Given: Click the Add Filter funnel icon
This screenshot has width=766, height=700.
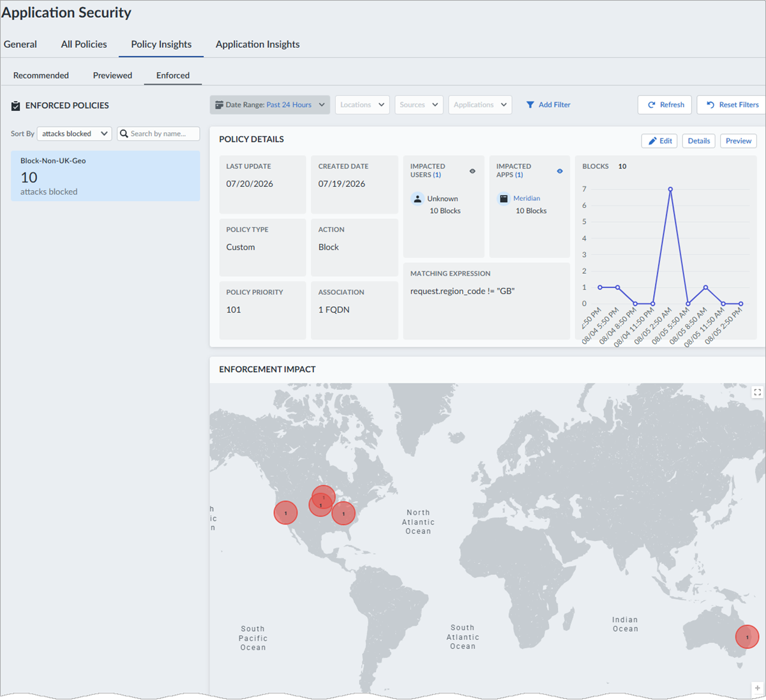Looking at the screenshot, I should point(530,105).
